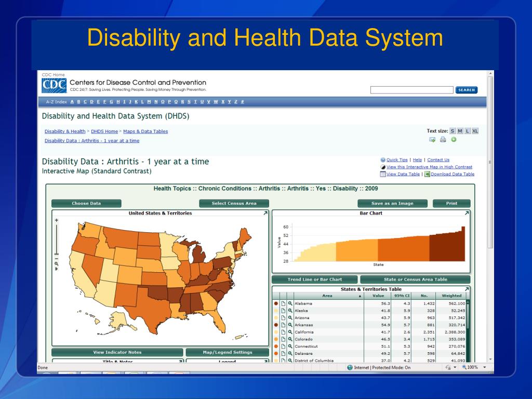Click the Save as an Image button

click(393, 203)
